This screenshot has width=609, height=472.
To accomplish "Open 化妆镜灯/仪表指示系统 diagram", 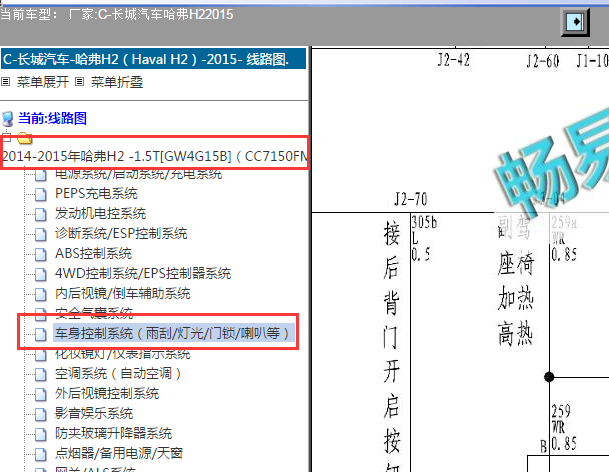I will pyautogui.click(x=123, y=354).
